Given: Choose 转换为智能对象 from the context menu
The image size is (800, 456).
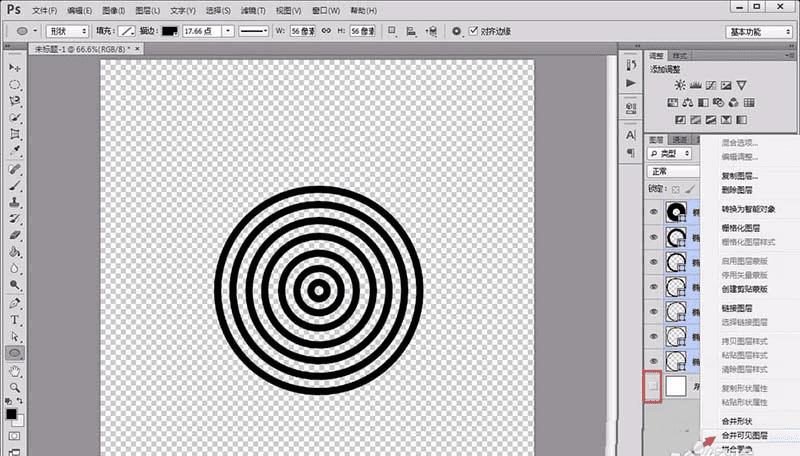Looking at the screenshot, I should [748, 209].
